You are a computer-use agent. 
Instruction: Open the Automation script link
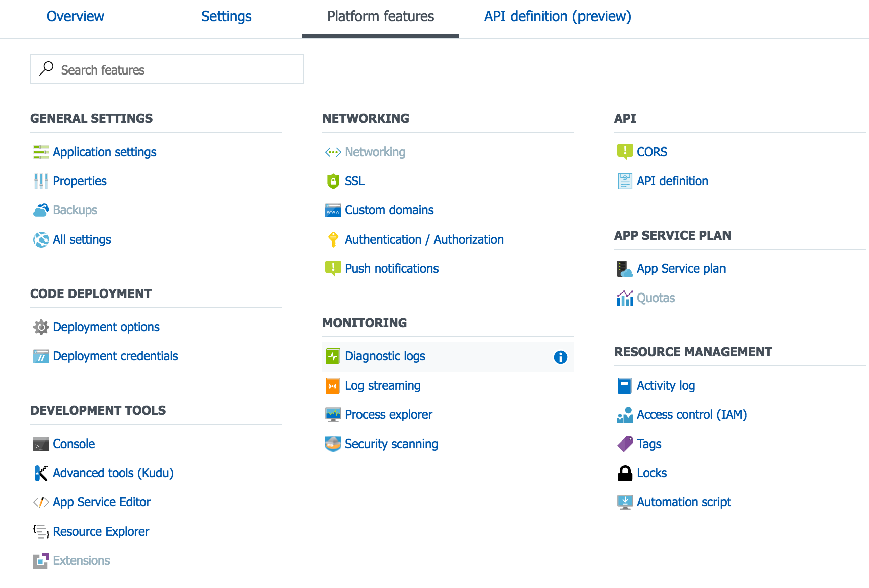coord(684,502)
